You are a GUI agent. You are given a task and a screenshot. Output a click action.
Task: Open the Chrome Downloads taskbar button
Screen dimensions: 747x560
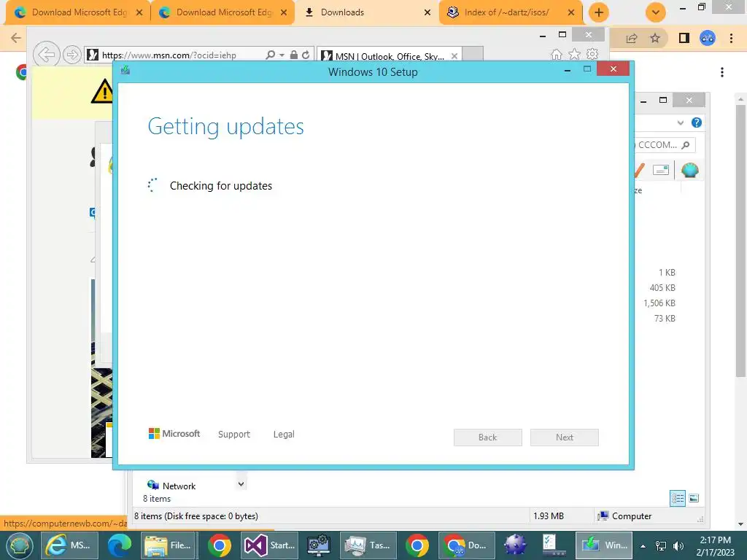pyautogui.click(x=467, y=545)
